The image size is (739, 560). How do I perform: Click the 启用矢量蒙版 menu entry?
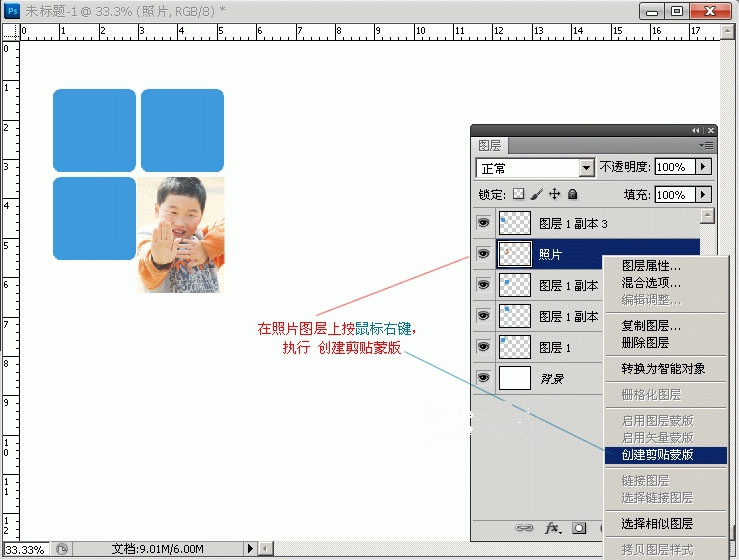[657, 437]
